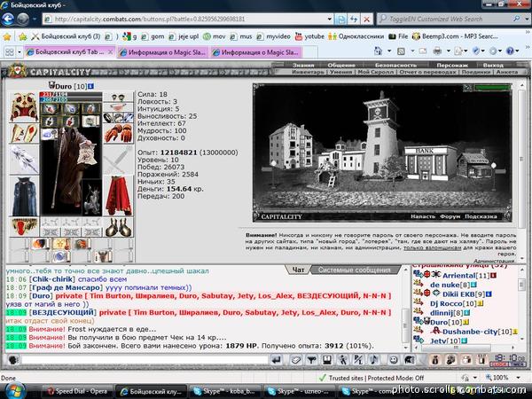Open the Знания menu
Image resolution: width=532 pixels, height=399 pixels.
[x=303, y=65]
